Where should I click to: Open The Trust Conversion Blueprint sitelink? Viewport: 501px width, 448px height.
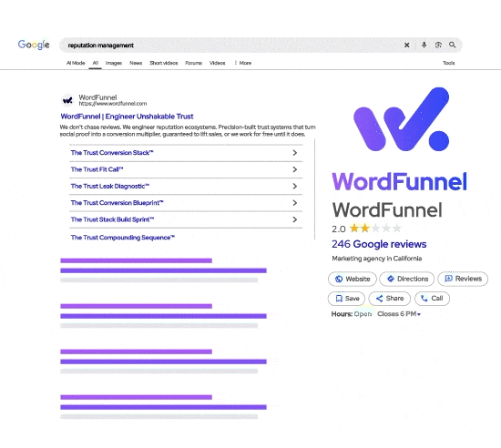pyautogui.click(x=117, y=203)
